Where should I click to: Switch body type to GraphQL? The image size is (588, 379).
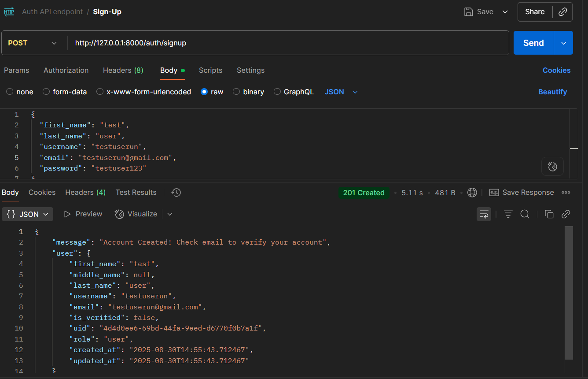coord(294,92)
